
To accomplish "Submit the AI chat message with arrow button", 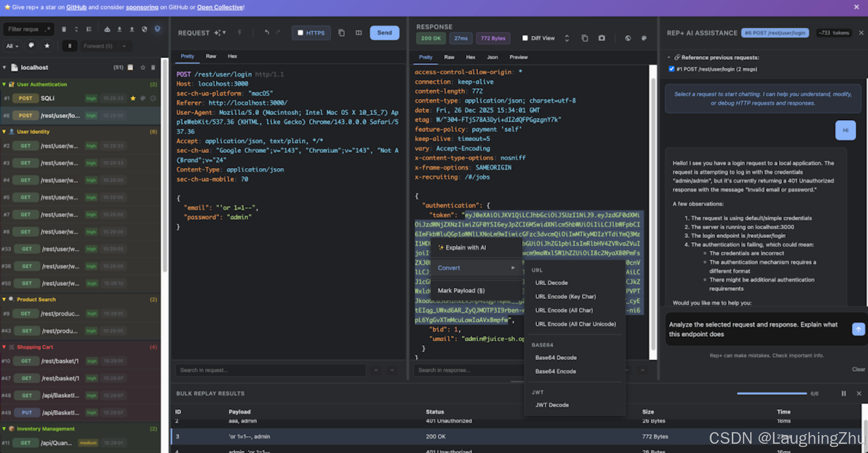I will 858,329.
